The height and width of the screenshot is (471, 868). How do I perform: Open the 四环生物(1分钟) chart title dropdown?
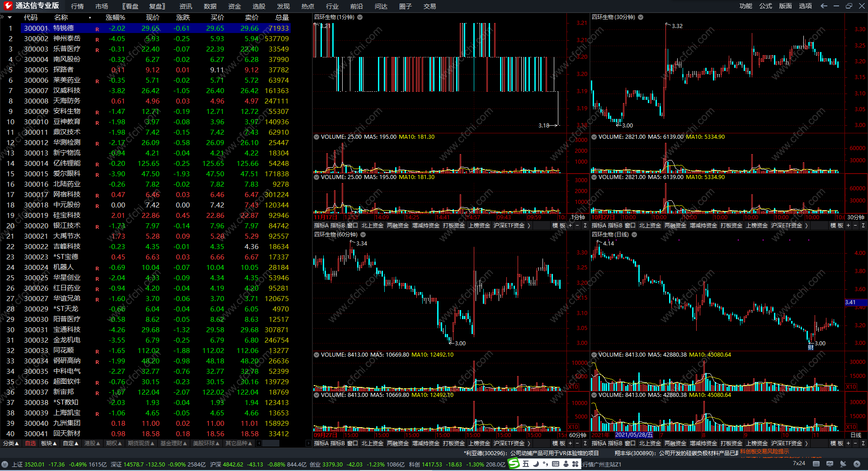coord(360,17)
